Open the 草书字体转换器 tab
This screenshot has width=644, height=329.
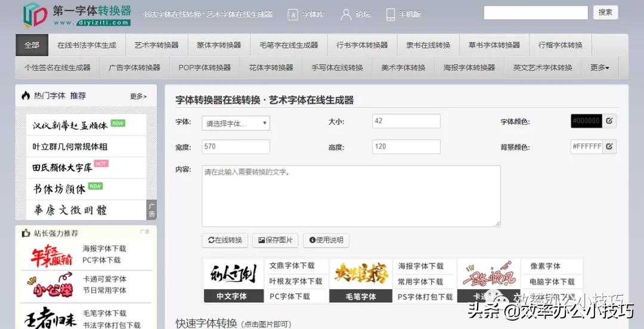pyautogui.click(x=494, y=45)
